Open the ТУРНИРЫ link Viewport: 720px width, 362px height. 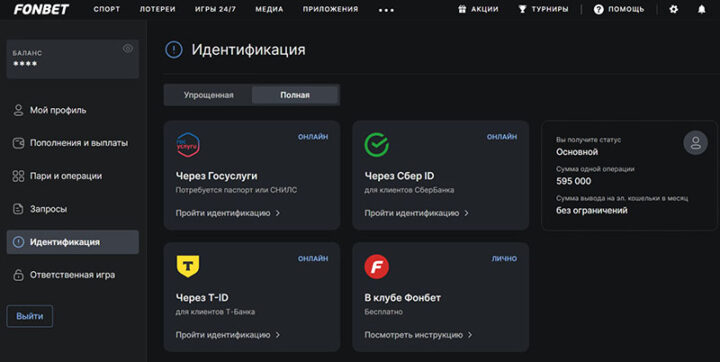pyautogui.click(x=550, y=9)
